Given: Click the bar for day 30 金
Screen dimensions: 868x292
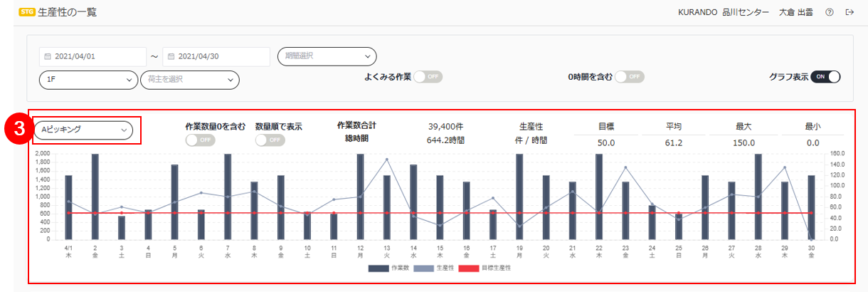Looking at the screenshot, I should [812, 207].
